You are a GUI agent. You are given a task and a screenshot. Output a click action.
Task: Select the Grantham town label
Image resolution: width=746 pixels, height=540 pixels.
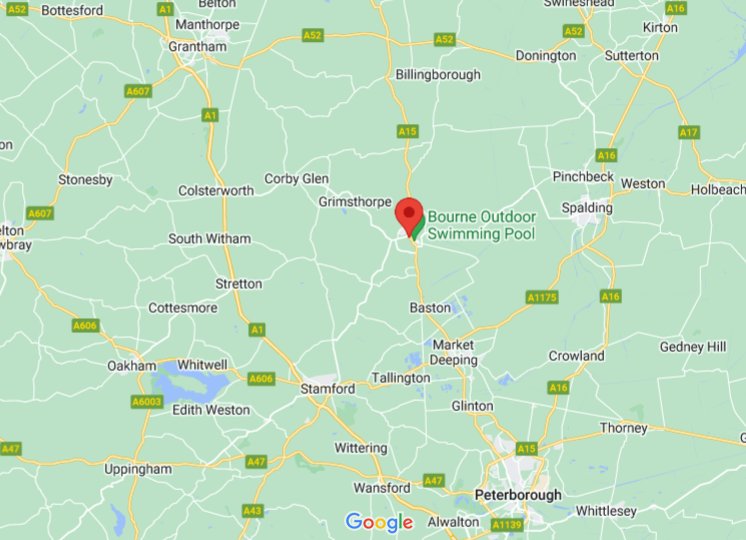point(197,47)
